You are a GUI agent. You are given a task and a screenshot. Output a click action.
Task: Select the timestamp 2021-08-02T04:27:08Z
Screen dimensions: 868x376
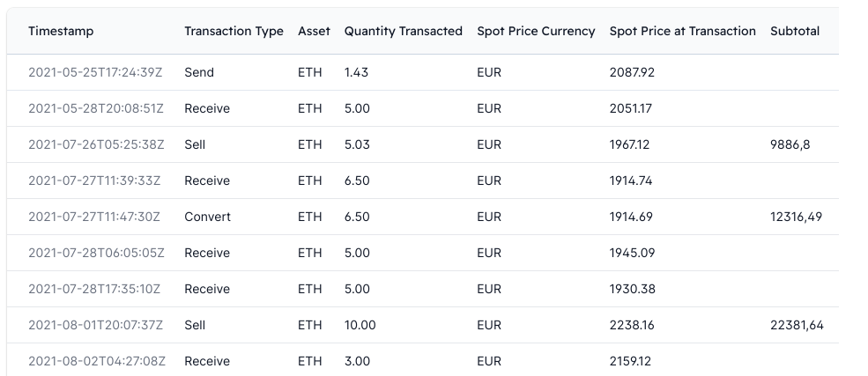click(x=96, y=361)
